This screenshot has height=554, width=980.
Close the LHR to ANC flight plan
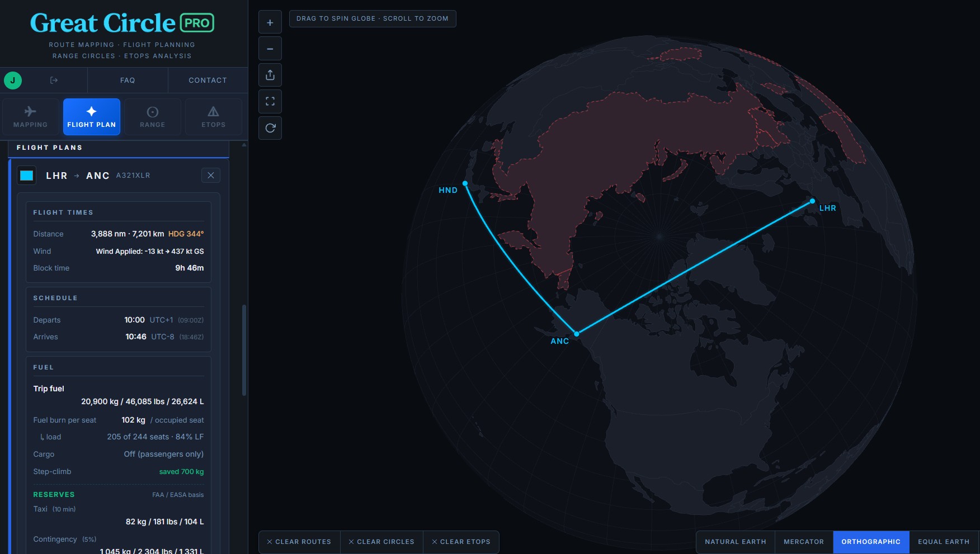[210, 176]
